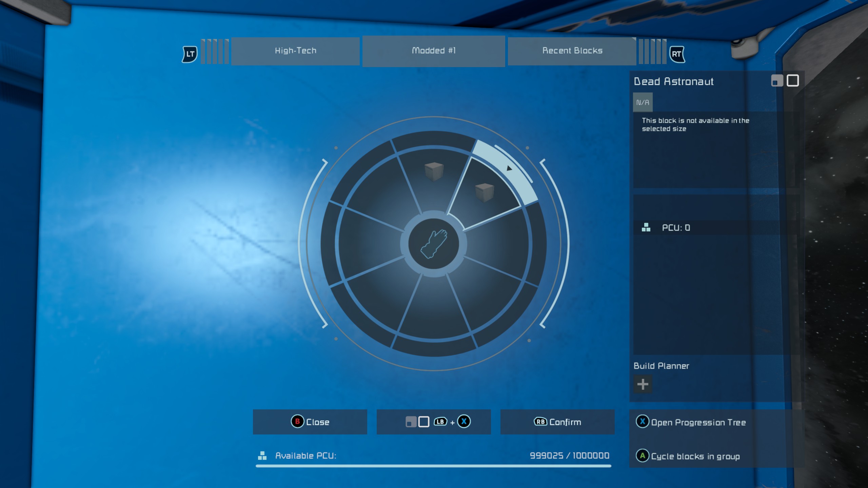The height and width of the screenshot is (488, 868).
Task: Select the highlighted Dead Astronaut block slot
Action: point(485,192)
